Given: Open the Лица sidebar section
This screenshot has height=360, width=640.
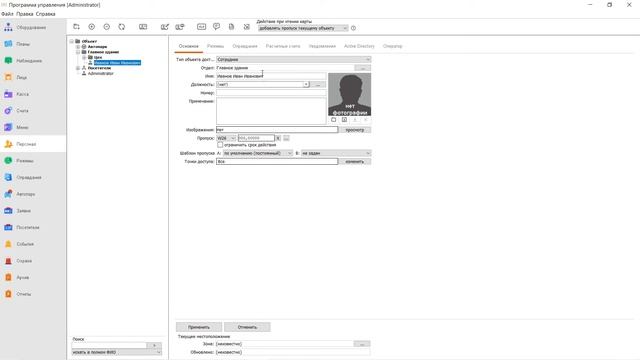Looking at the screenshot, I should tap(33, 78).
